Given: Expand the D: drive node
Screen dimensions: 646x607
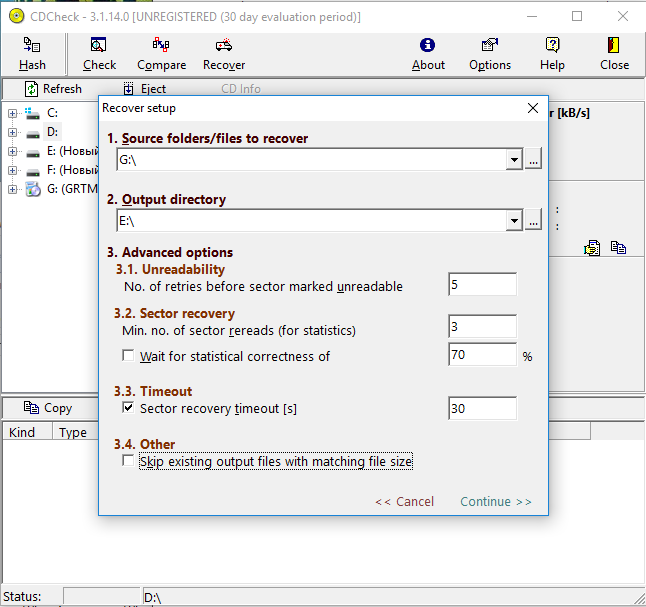Looking at the screenshot, I should [x=12, y=132].
